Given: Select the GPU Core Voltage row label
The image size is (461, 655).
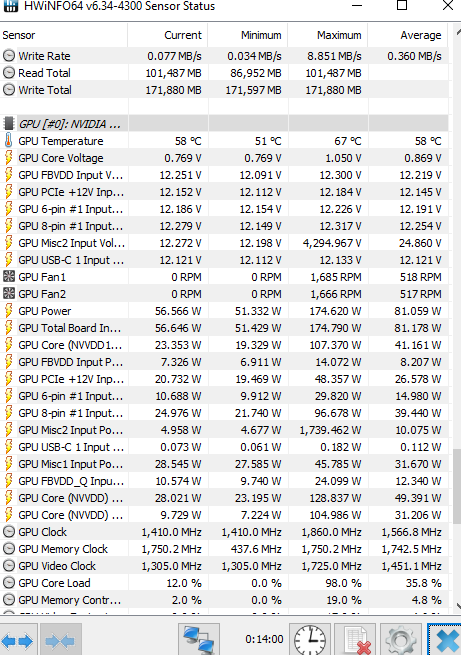Looking at the screenshot, I should click(x=61, y=158).
